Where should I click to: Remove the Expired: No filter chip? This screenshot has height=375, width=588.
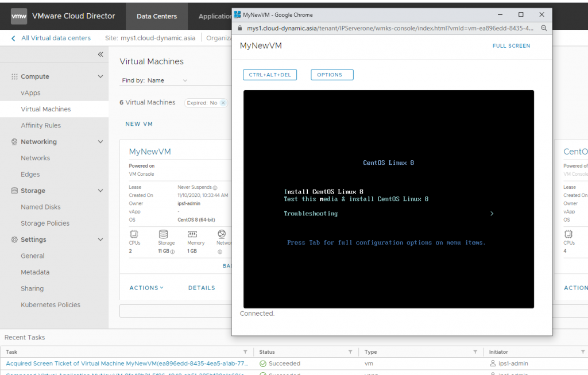223,103
